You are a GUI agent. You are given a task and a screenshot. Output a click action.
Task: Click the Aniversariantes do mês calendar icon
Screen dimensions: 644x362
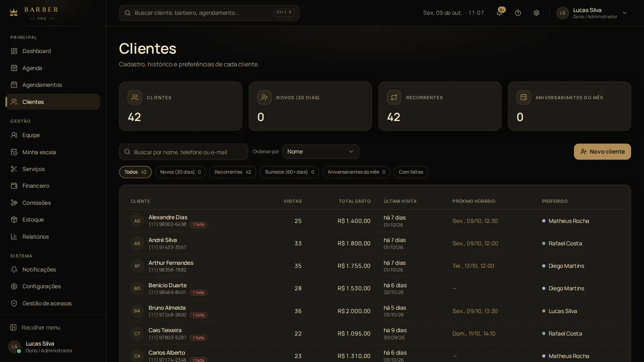[524, 97]
